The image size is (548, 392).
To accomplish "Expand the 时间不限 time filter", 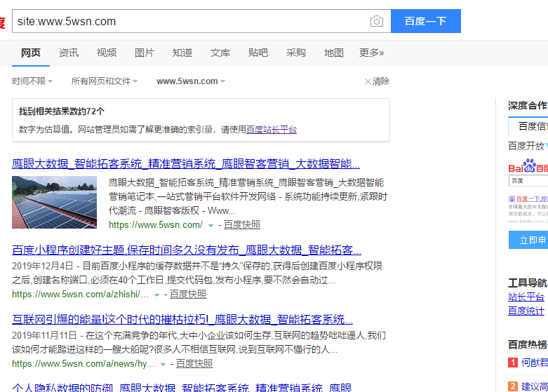I will click(x=32, y=81).
